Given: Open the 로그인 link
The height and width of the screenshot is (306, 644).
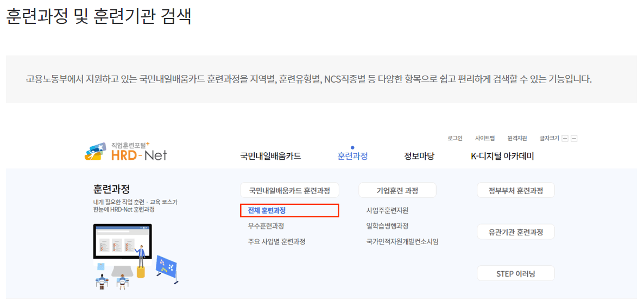Looking at the screenshot, I should click(x=454, y=139).
